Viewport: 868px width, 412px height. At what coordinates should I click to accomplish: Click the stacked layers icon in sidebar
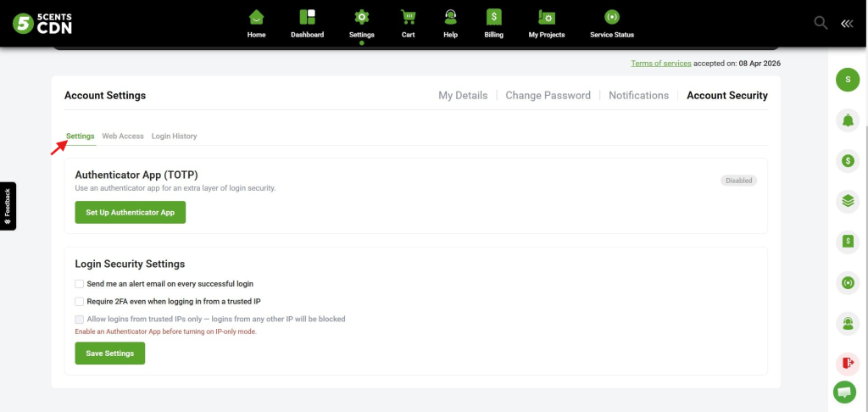pos(848,202)
